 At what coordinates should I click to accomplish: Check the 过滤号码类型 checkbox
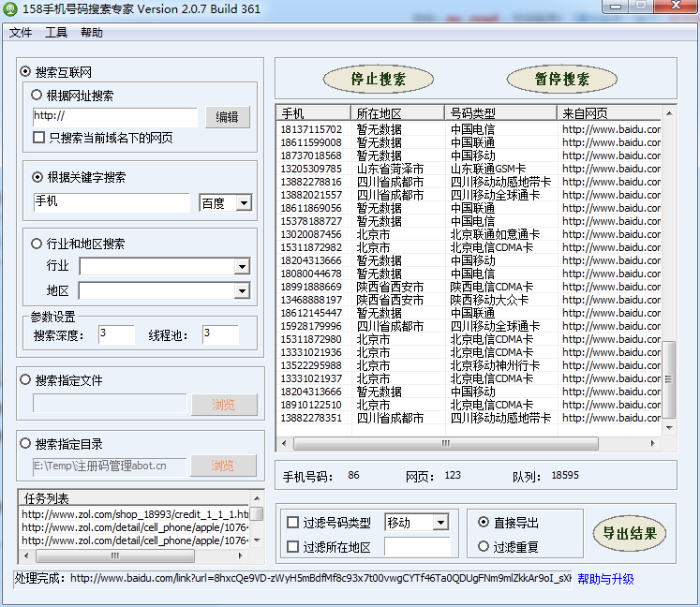292,522
